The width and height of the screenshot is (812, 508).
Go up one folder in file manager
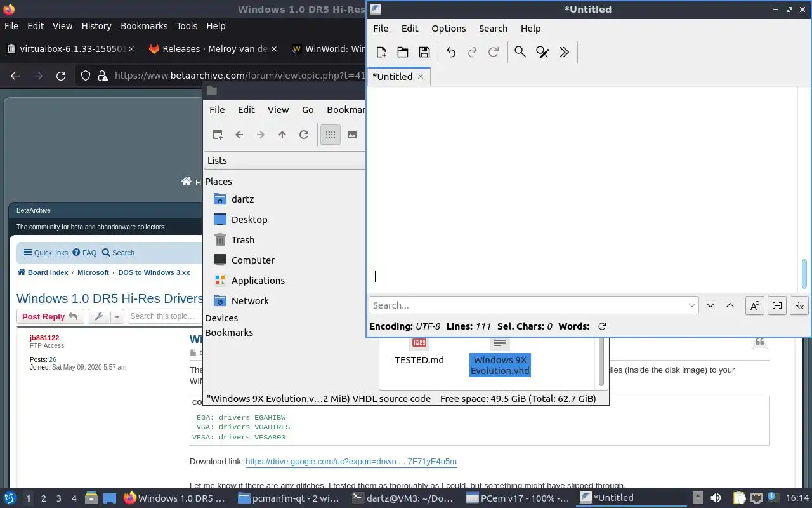click(282, 135)
